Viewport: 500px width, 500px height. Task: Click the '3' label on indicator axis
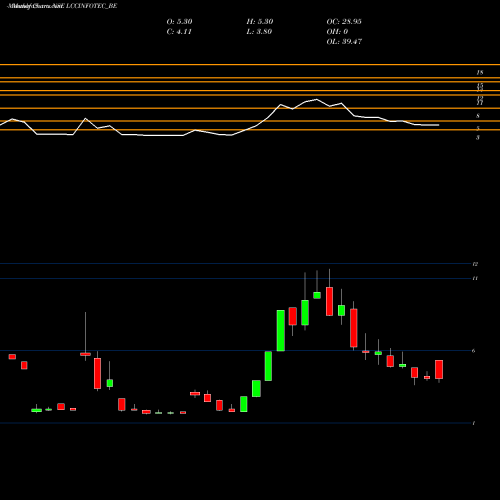coord(478,137)
